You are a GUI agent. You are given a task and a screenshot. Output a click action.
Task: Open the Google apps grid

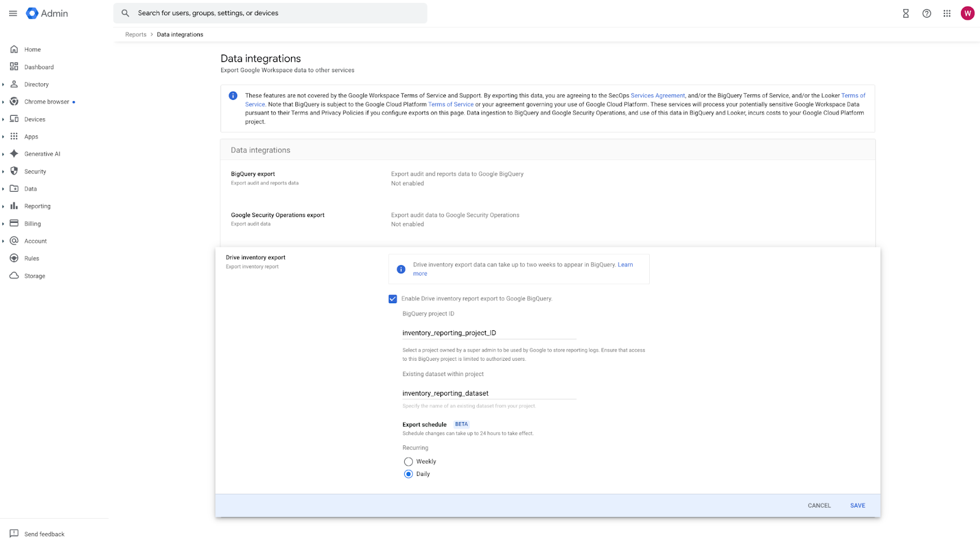947,13
